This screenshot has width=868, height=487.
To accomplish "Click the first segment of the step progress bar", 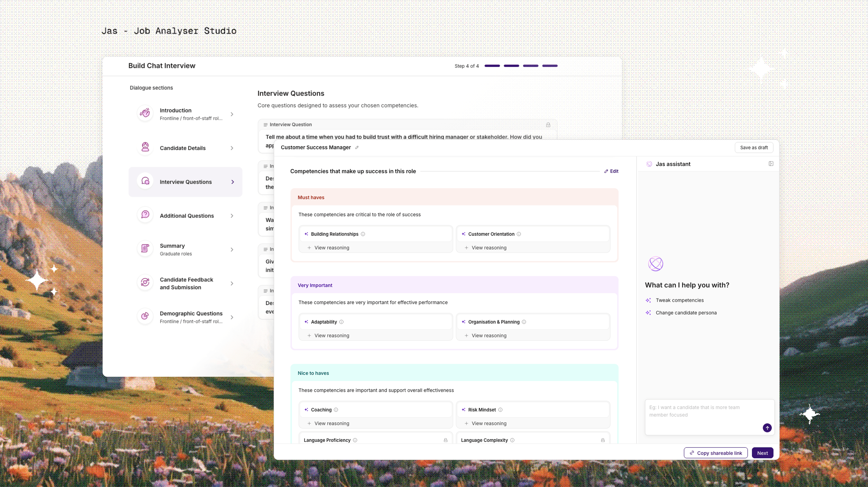I will click(492, 66).
